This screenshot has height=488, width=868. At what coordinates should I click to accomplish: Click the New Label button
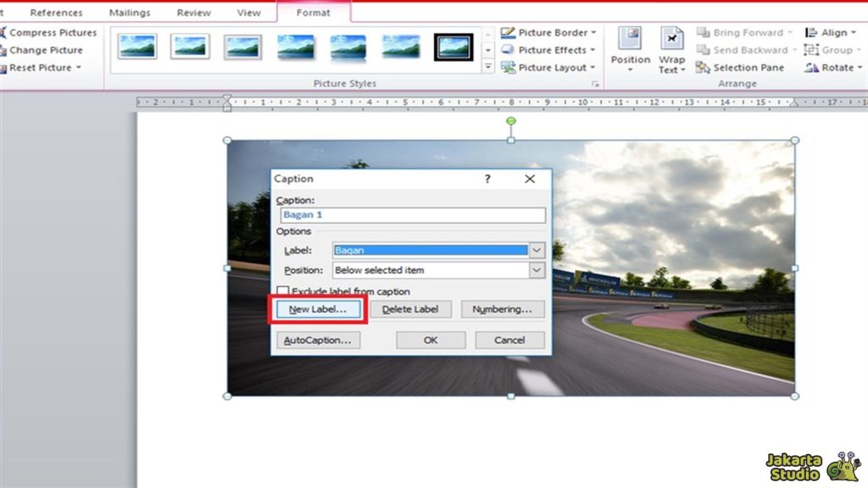click(x=318, y=309)
